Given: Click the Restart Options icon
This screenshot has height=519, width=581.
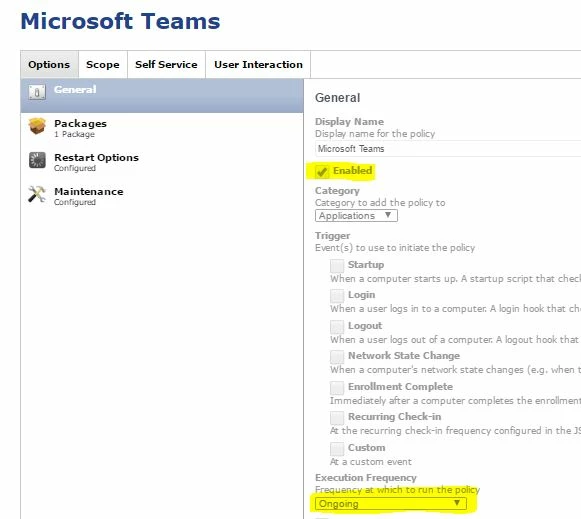Looking at the screenshot, I should pyautogui.click(x=37, y=160).
